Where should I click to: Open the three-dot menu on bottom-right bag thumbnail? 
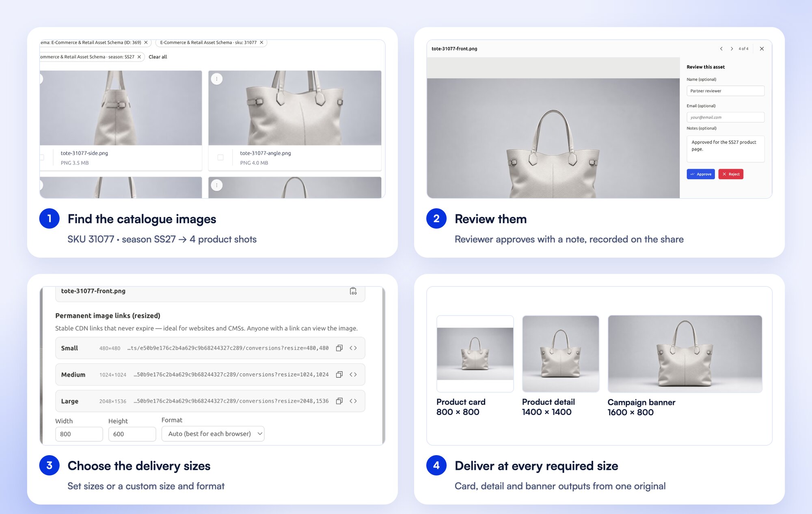217,185
